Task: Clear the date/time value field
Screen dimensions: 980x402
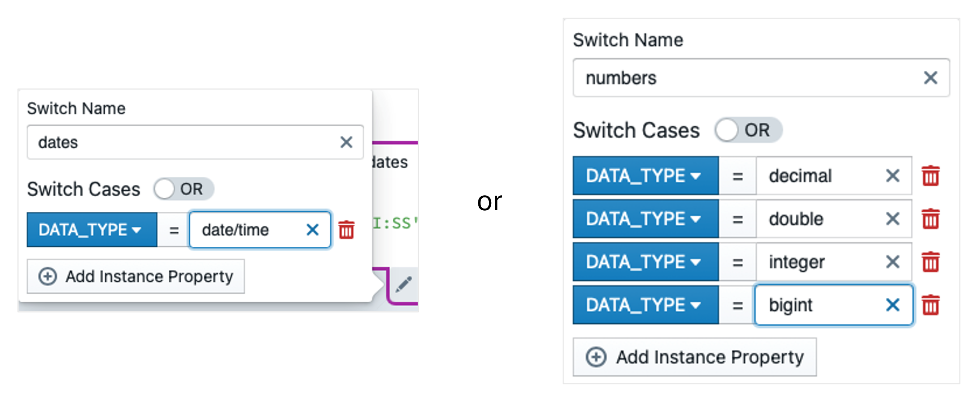Action: pyautogui.click(x=312, y=230)
